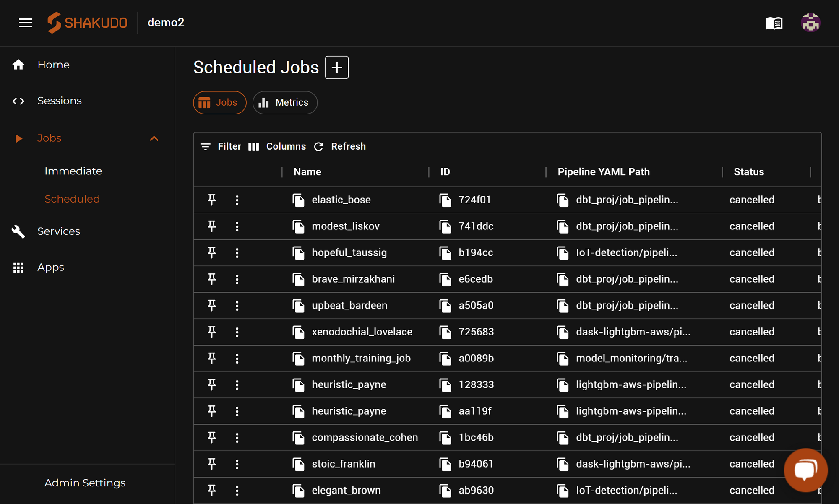Pin the stoic_franklin job row
The width and height of the screenshot is (839, 504).
pyautogui.click(x=212, y=464)
